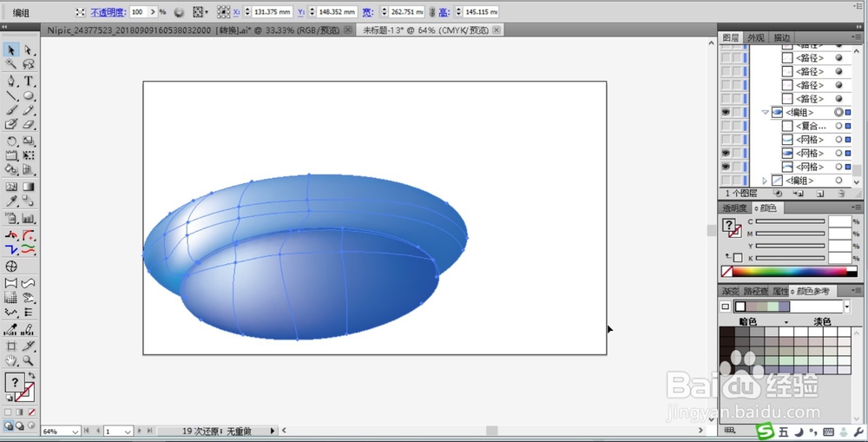Screen dimensions: 868x442
Task: Select the Direct Selection tool (white arrow)
Action: (29, 49)
